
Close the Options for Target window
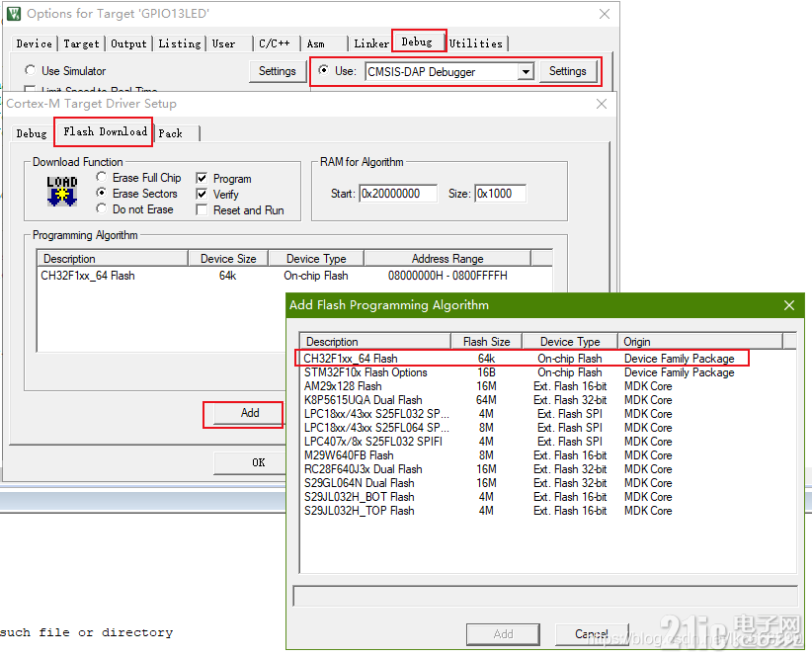click(605, 14)
